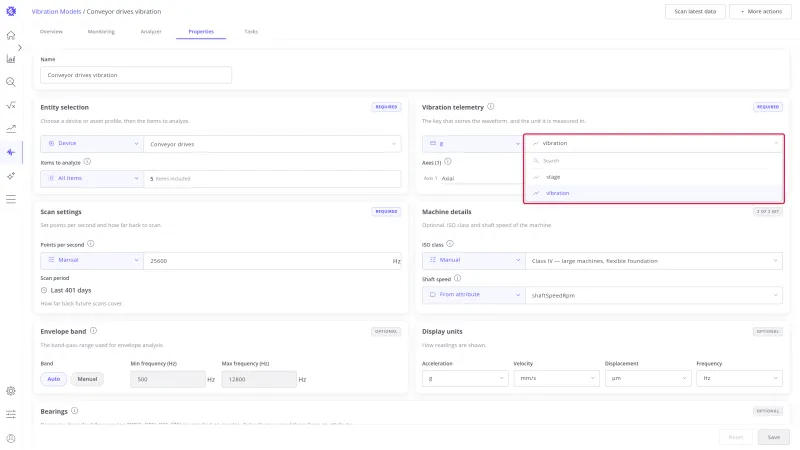Focus the Name input field
The width and height of the screenshot is (800, 450).
136,75
